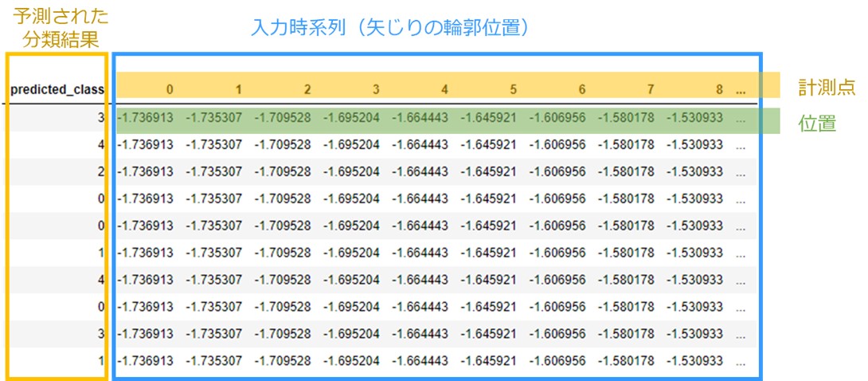Screen dimensions: 868x381
Task: Select the predicted class cell showing 2
Action: point(100,171)
